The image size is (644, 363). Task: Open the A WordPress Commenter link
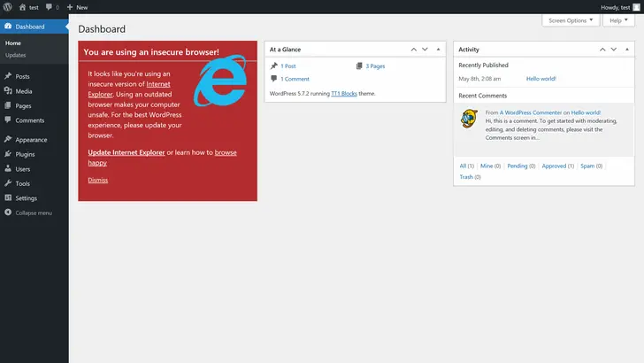click(531, 112)
